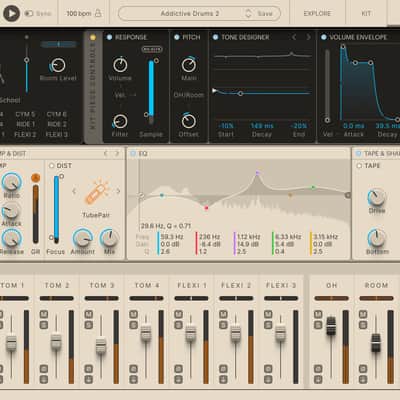Click the 0.0 ms Attack value
400x400 pixels.
tap(354, 126)
